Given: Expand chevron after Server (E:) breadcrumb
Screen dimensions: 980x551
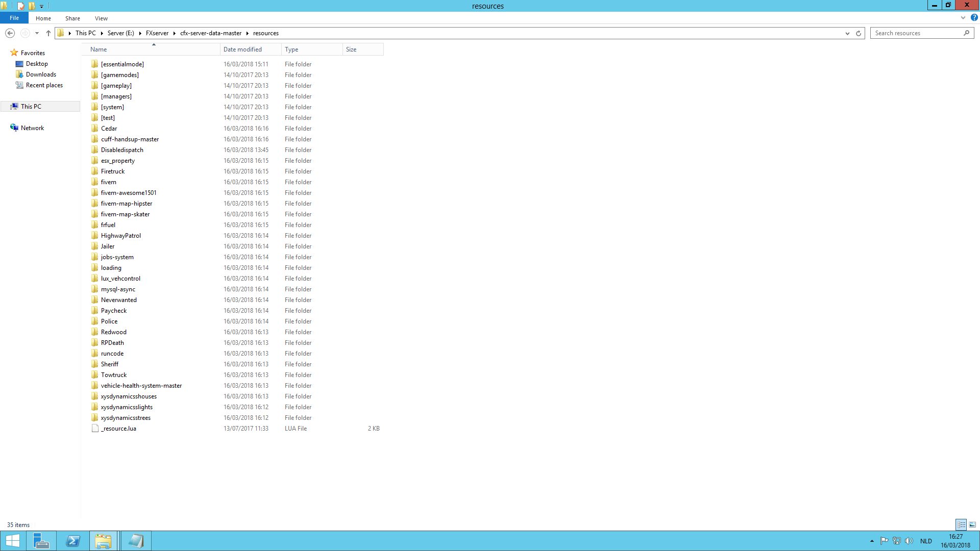Looking at the screenshot, I should pos(140,33).
